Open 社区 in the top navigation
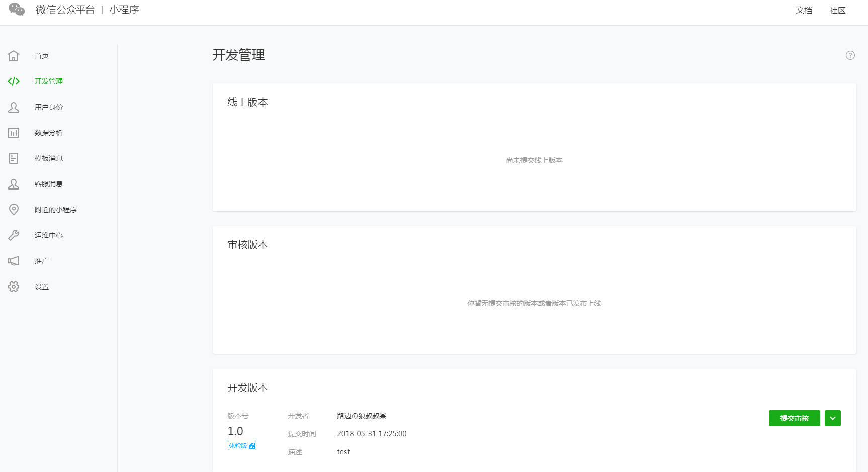868x472 pixels. (837, 11)
